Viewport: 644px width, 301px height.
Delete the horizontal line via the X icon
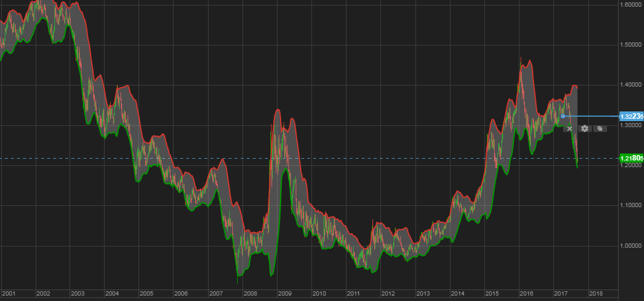coord(569,129)
